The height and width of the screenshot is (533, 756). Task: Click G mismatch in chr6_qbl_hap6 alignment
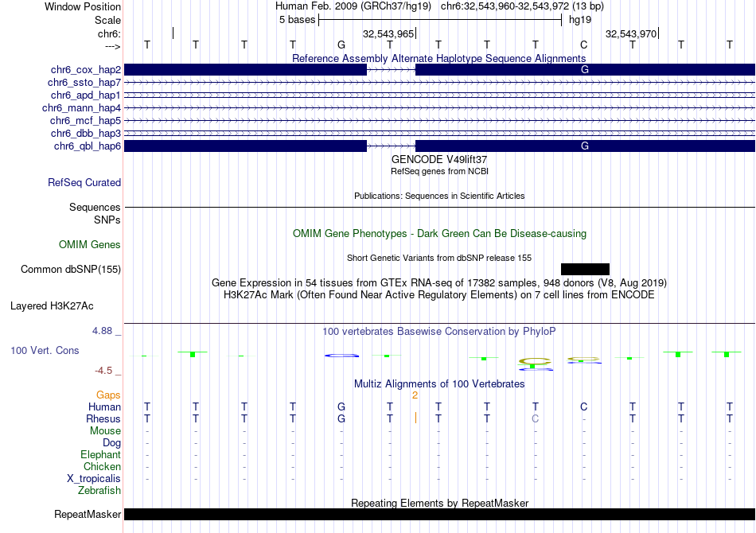coord(585,146)
